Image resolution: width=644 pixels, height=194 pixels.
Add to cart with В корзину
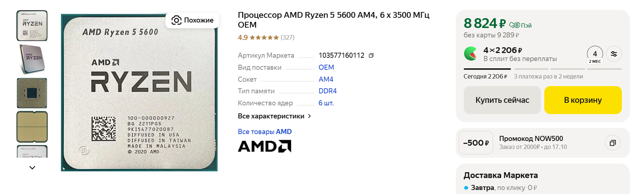click(583, 100)
